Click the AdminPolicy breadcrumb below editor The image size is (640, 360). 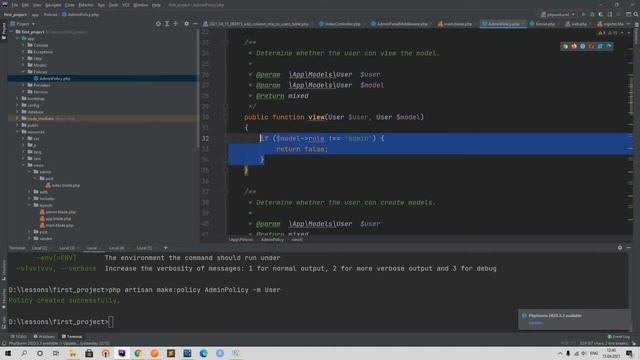coord(272,240)
